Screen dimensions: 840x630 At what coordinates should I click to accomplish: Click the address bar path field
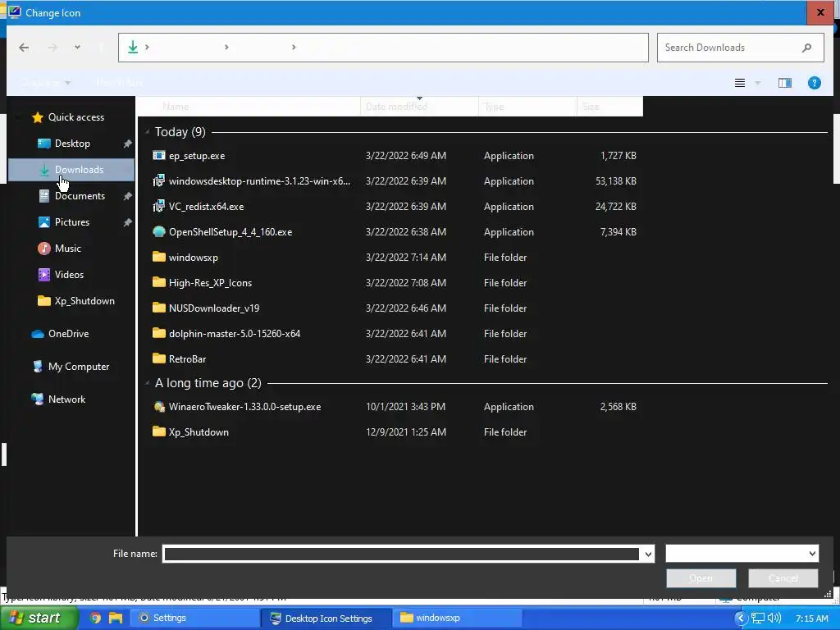(383, 48)
